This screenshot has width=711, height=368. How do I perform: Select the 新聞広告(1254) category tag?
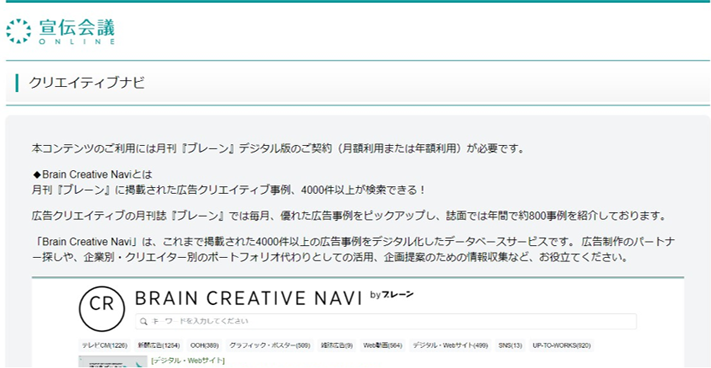pyautogui.click(x=159, y=345)
